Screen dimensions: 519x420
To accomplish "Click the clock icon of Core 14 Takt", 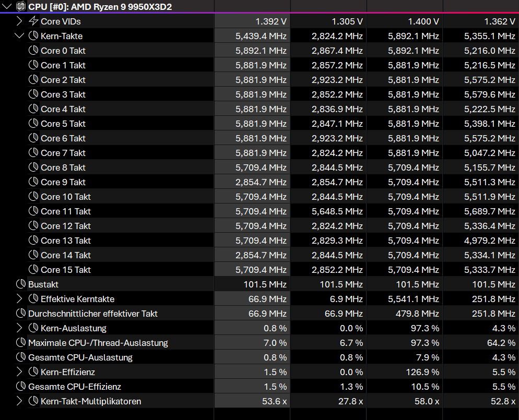I will coord(33,255).
